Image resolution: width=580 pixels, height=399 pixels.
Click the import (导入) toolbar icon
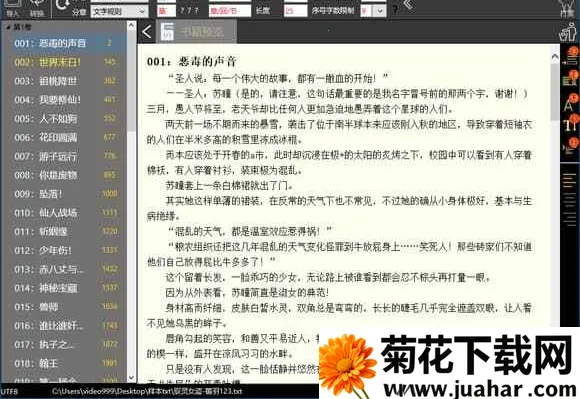click(x=13, y=7)
